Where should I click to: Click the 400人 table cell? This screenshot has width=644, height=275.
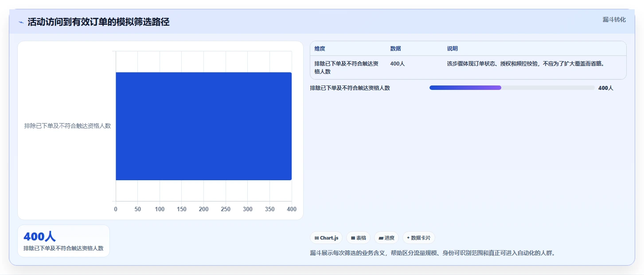coord(397,64)
